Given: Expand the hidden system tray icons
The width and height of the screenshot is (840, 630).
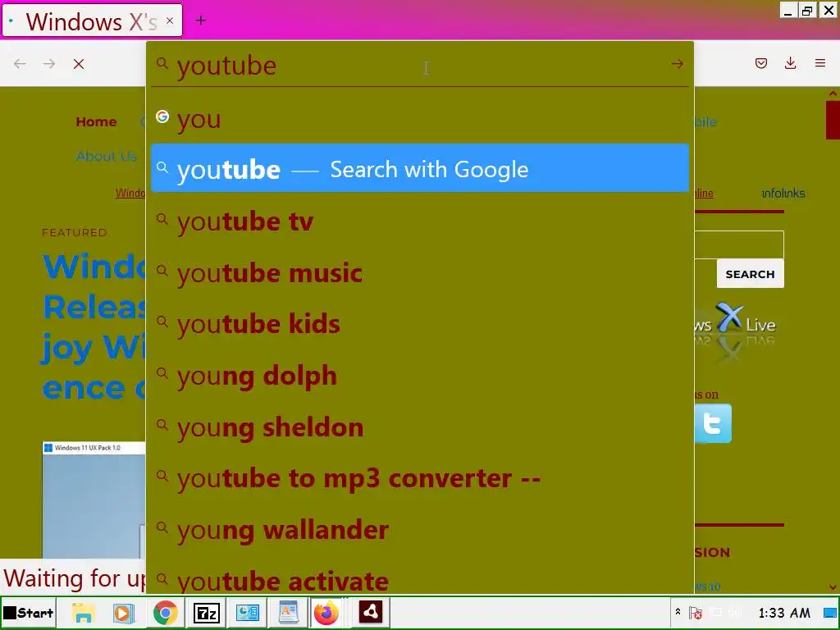Looking at the screenshot, I should pyautogui.click(x=678, y=612).
